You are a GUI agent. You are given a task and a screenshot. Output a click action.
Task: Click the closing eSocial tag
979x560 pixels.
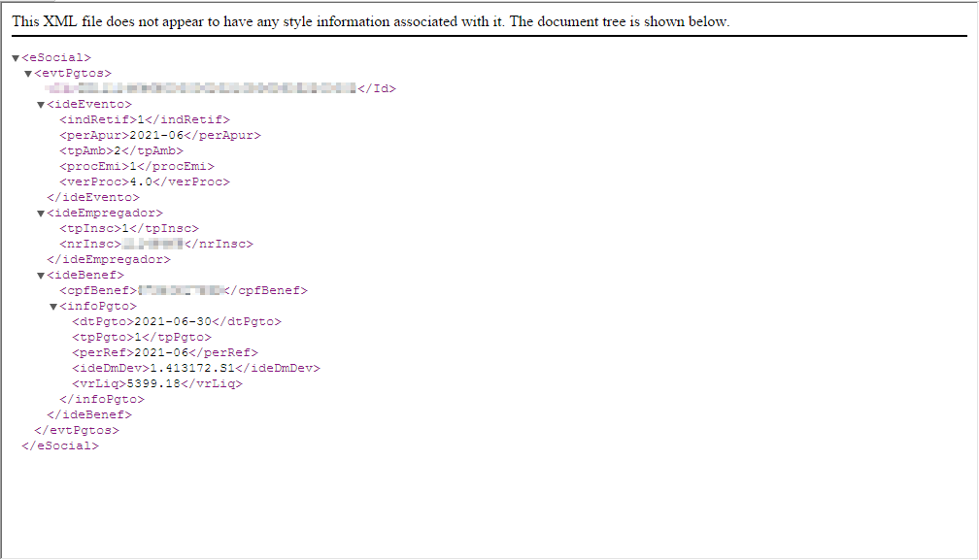60,446
